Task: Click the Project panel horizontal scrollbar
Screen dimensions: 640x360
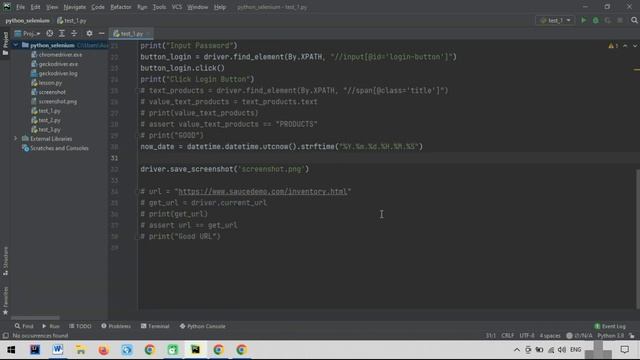Action: pyautogui.click(x=35, y=318)
